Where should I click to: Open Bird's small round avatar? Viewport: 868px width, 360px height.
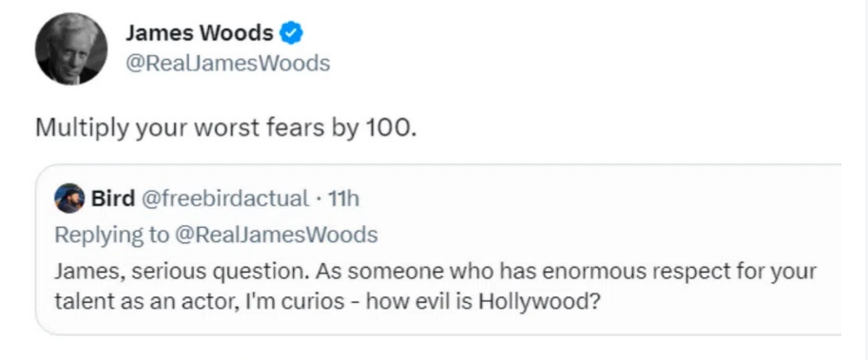point(69,199)
